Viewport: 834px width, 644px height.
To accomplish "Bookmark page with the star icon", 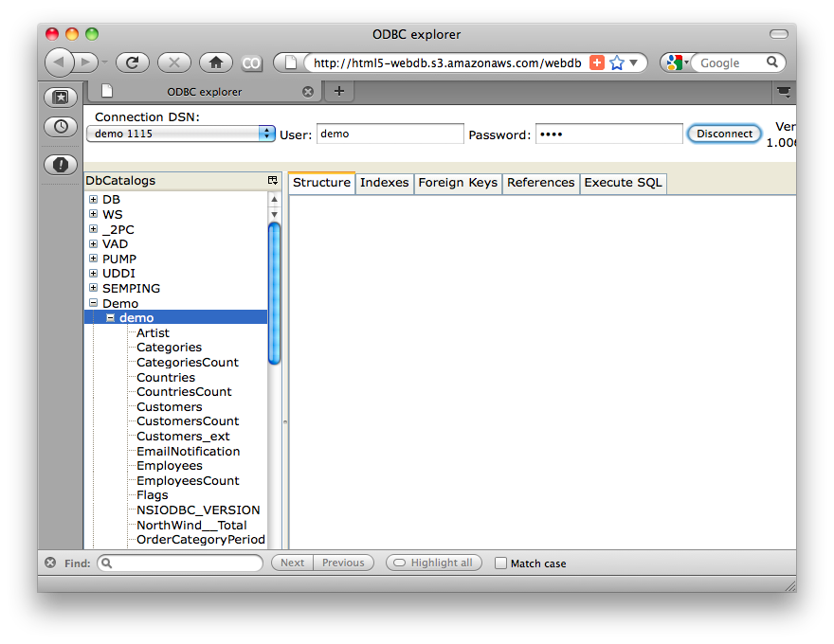I will 617,63.
